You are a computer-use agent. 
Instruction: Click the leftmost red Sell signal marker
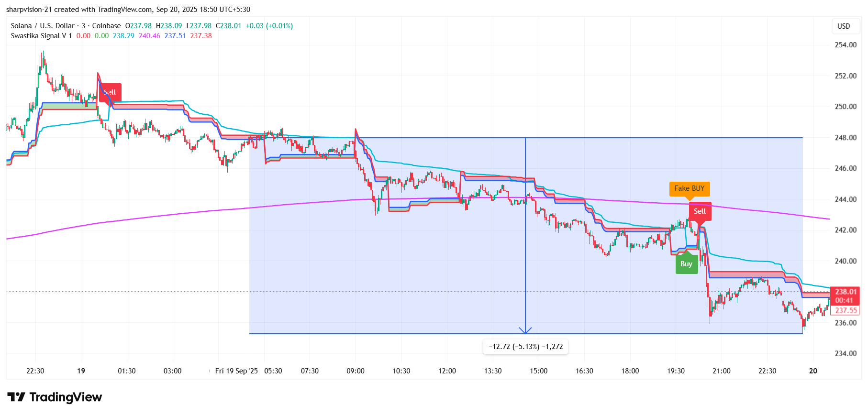pyautogui.click(x=110, y=92)
